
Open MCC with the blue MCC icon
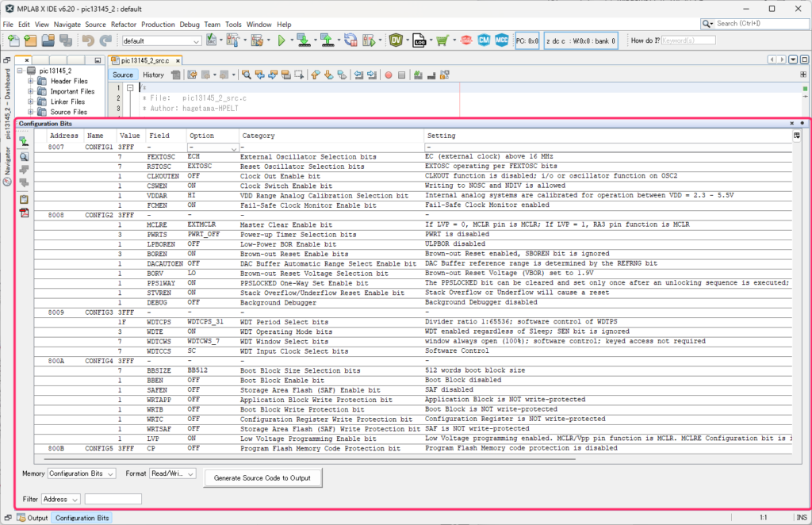point(501,40)
